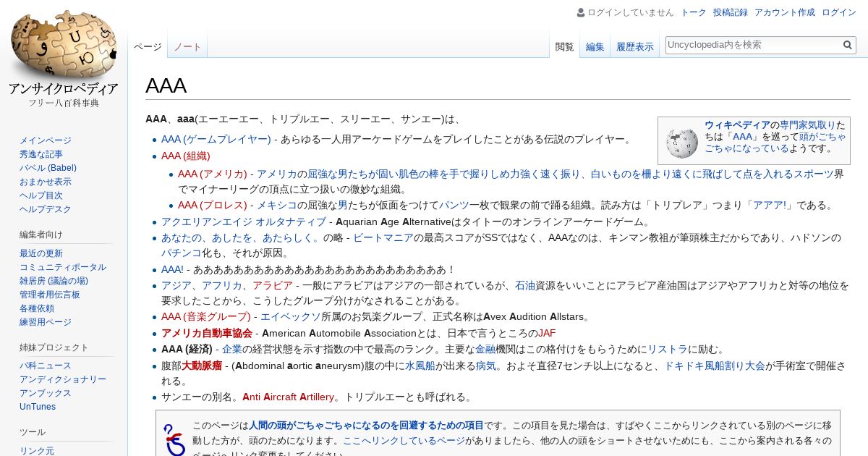Open AAA (ゲームプレイヤー) article link
Image resolution: width=868 pixels, height=456 pixels.
point(216,139)
